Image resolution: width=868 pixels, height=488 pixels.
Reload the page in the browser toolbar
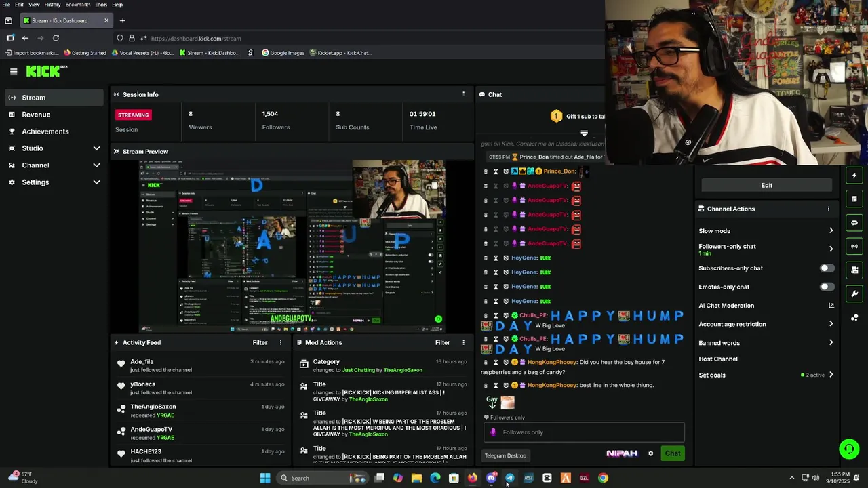click(x=56, y=38)
